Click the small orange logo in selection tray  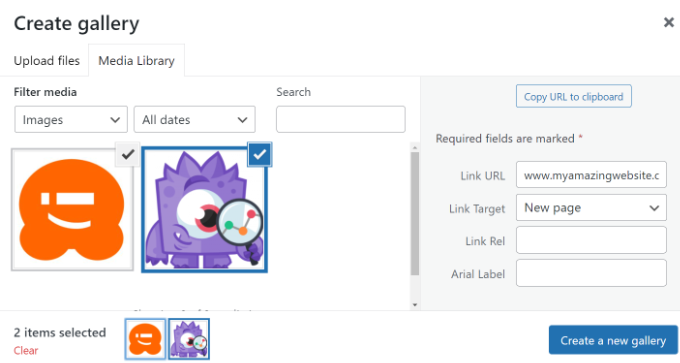click(x=145, y=339)
